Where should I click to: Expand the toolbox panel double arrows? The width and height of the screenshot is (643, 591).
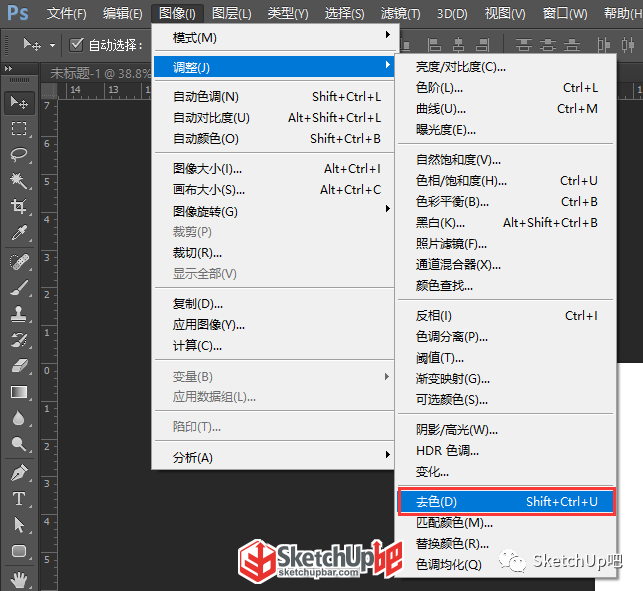8,68
